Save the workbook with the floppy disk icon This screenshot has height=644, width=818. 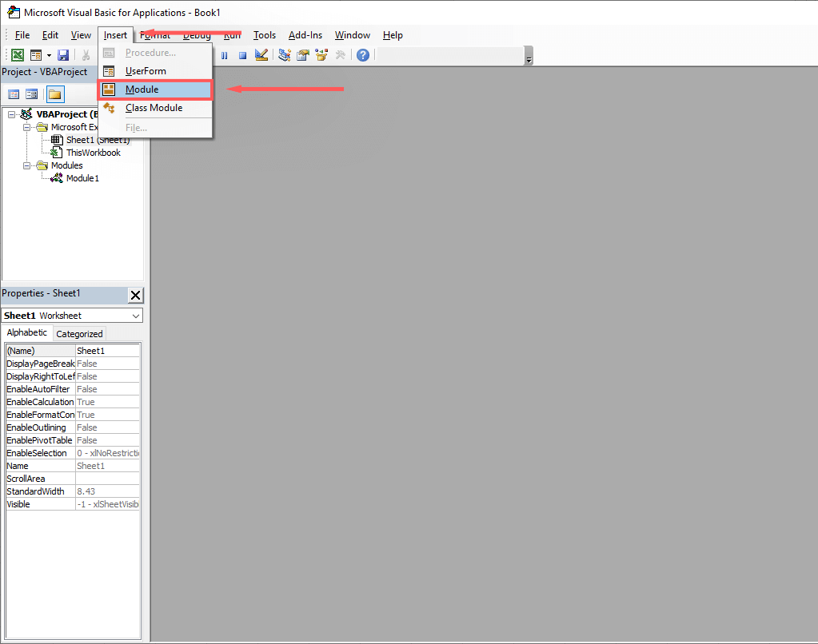(63, 55)
